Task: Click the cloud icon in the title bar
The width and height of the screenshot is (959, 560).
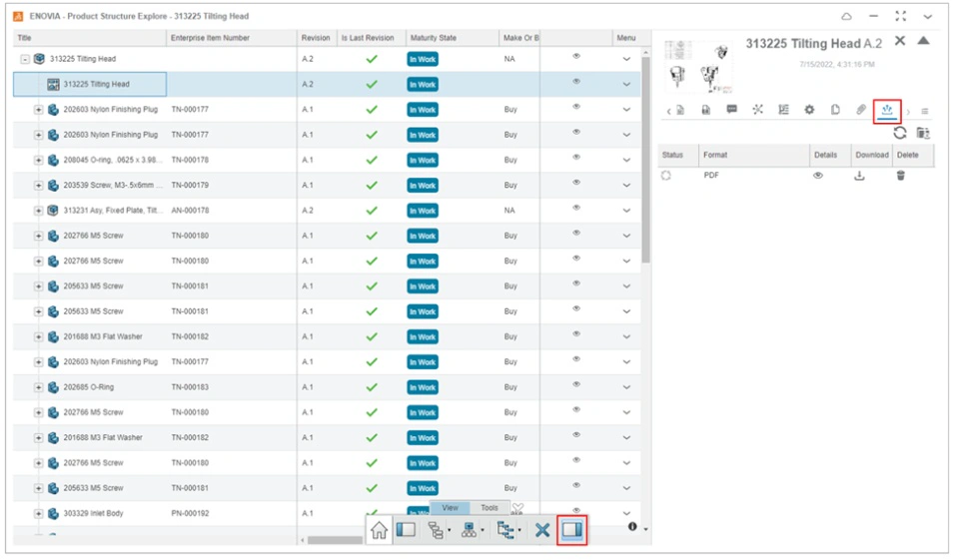Action: click(846, 17)
